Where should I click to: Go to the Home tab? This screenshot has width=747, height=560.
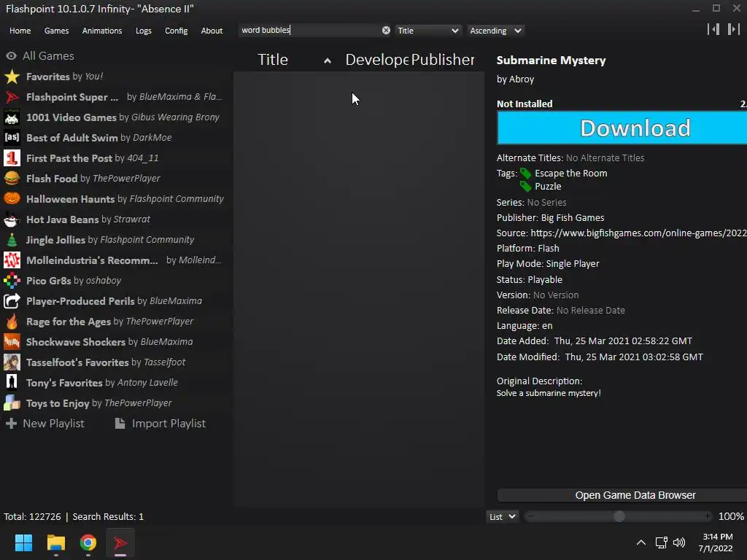click(20, 31)
